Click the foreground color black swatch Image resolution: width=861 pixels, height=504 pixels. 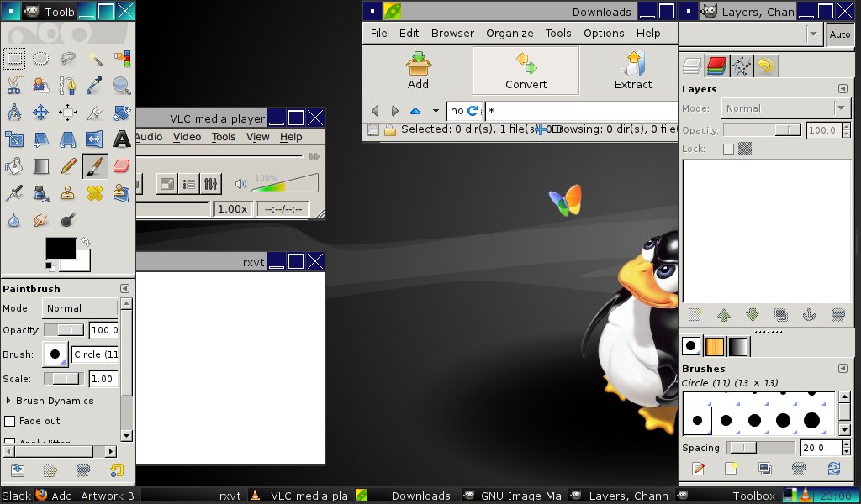[x=61, y=248]
